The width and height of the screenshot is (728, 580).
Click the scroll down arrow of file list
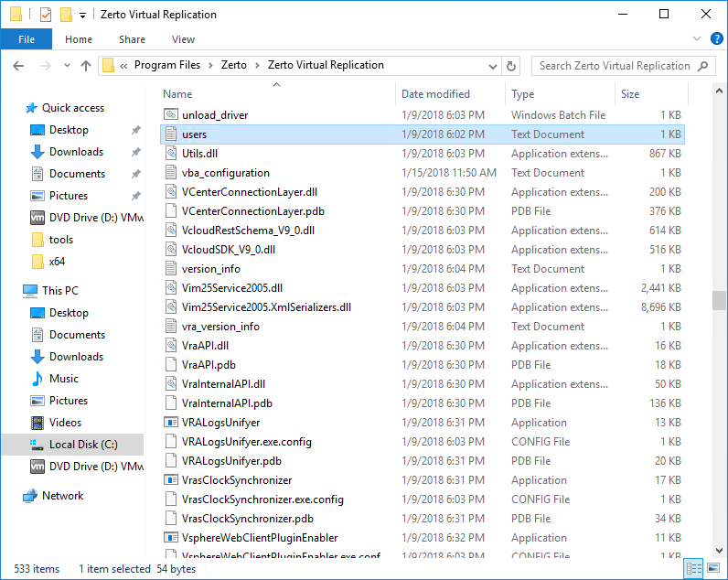coord(719,551)
